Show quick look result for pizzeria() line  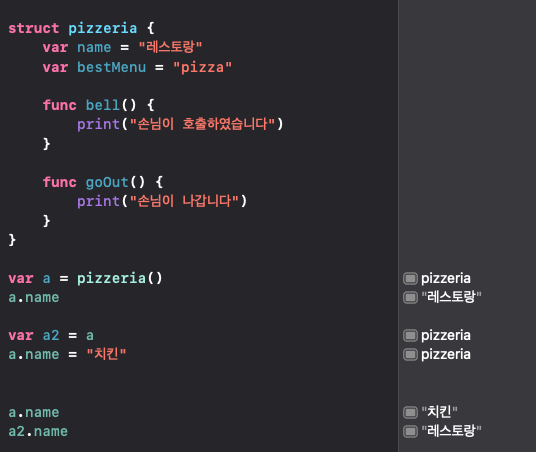coord(410,279)
